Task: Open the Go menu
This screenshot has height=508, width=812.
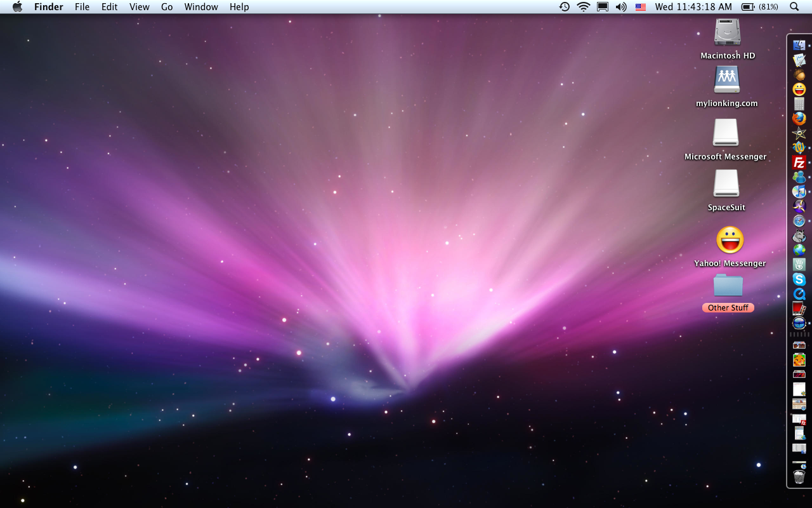Action: (x=167, y=7)
